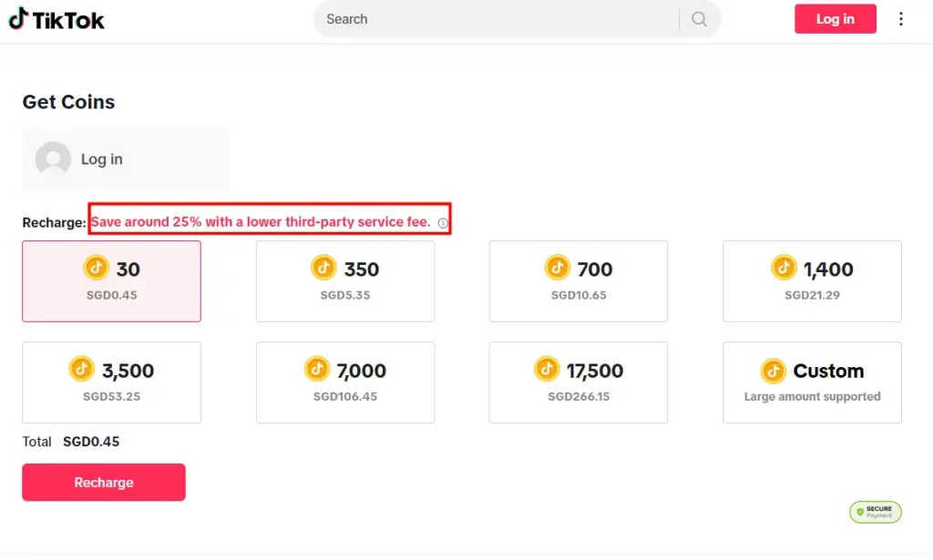Click the Large amount supported text
Screen dimensions: 933x560
click(812, 396)
